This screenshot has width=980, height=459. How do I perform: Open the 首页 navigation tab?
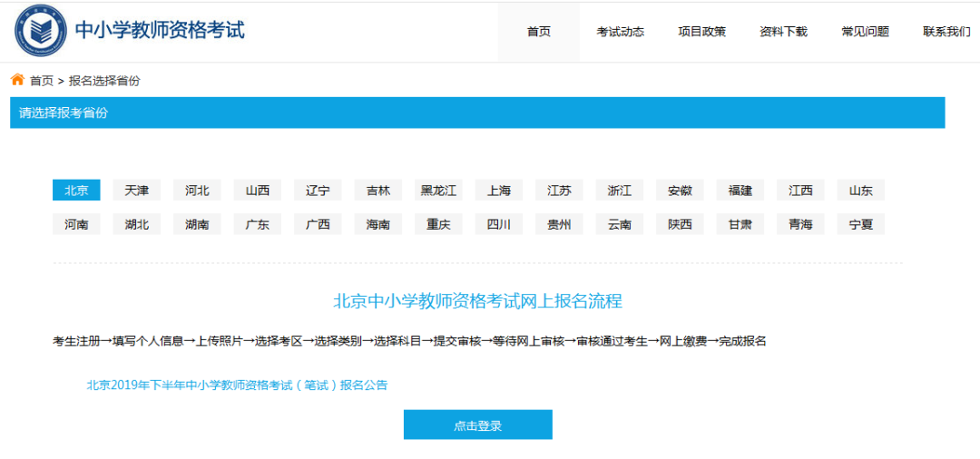pos(539,32)
